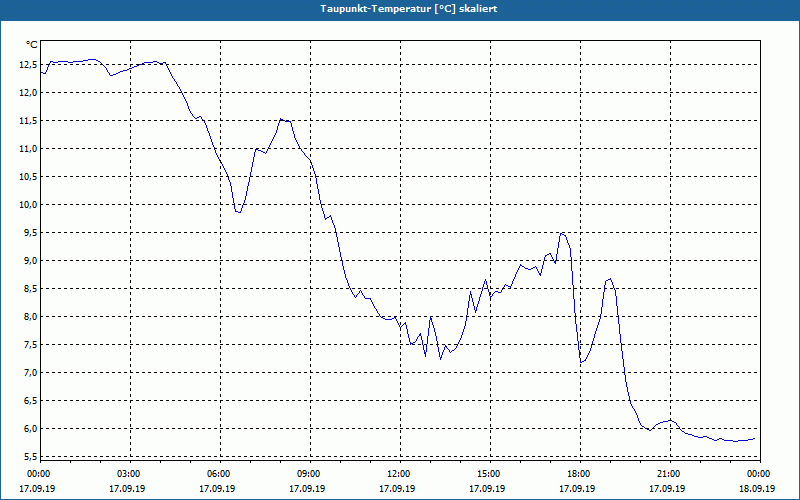The width and height of the screenshot is (800, 500).
Task: Select the 8,0 y-axis value
Action: tap(31, 317)
